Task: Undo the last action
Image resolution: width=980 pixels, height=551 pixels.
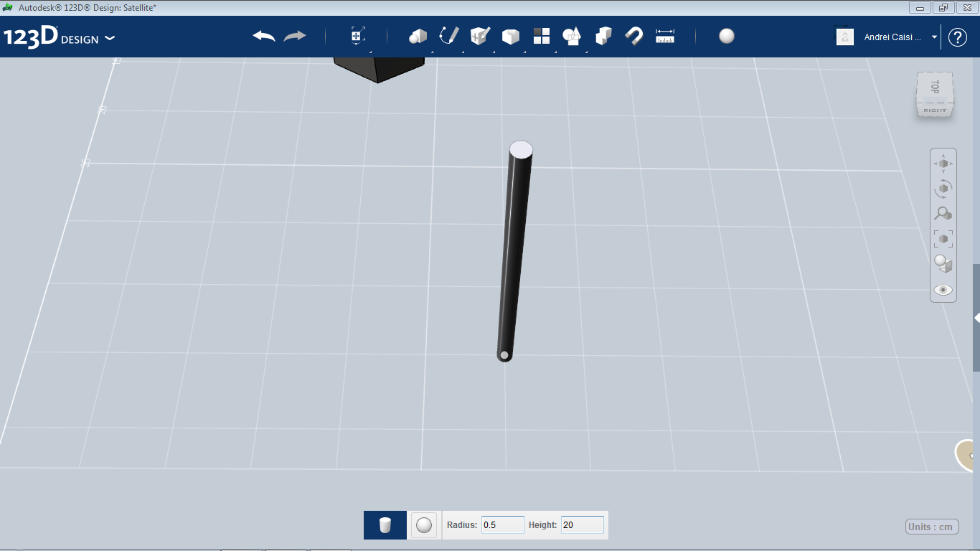Action: tap(264, 37)
